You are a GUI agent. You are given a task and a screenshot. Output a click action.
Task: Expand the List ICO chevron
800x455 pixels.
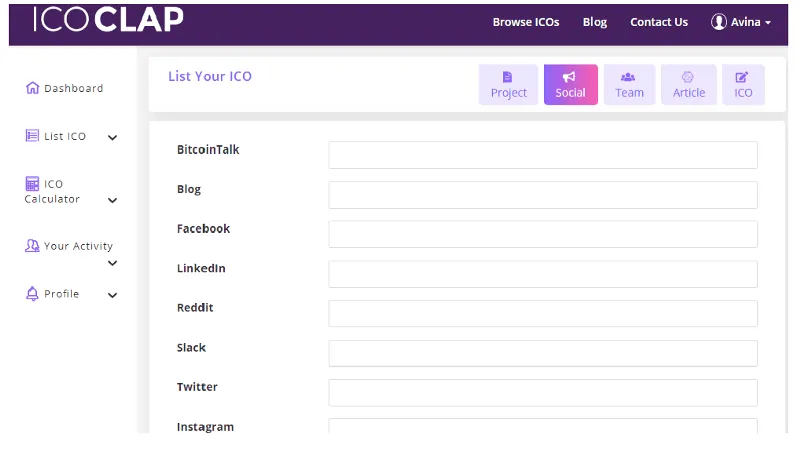[112, 137]
